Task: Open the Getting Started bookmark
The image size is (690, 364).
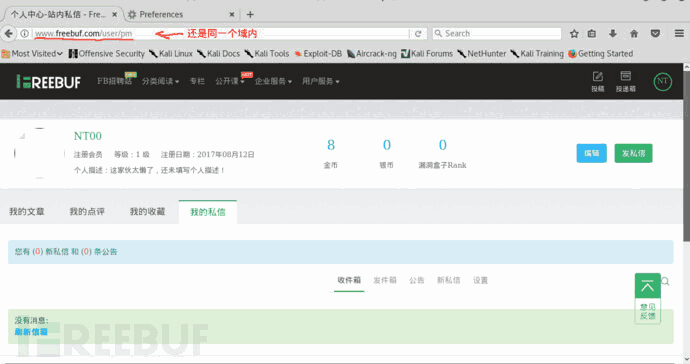Action: click(x=600, y=54)
